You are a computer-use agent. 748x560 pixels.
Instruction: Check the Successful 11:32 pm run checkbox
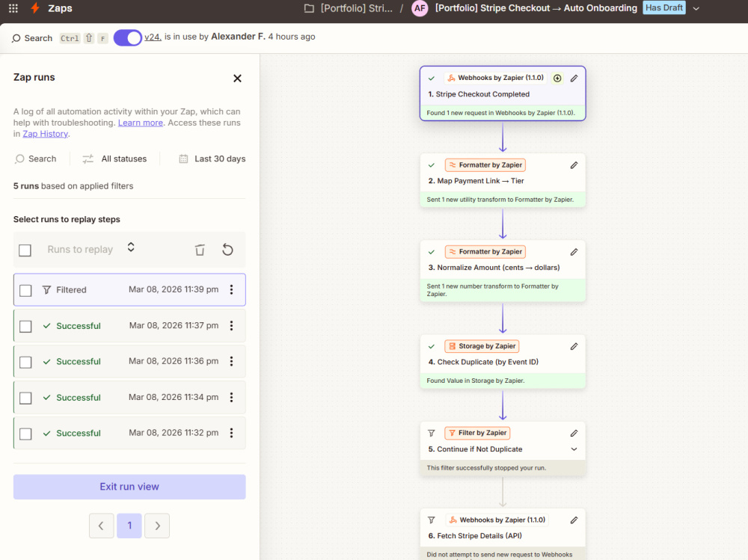coord(25,434)
